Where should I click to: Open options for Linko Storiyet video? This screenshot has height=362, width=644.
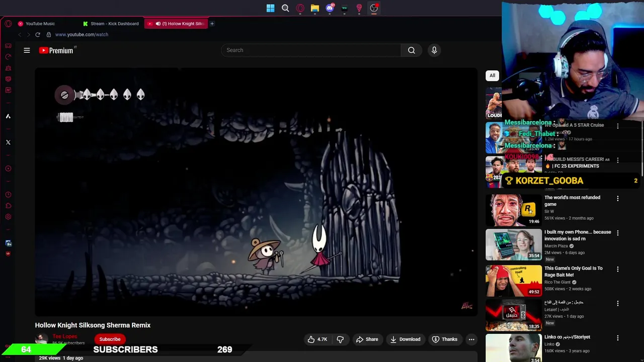(618, 338)
